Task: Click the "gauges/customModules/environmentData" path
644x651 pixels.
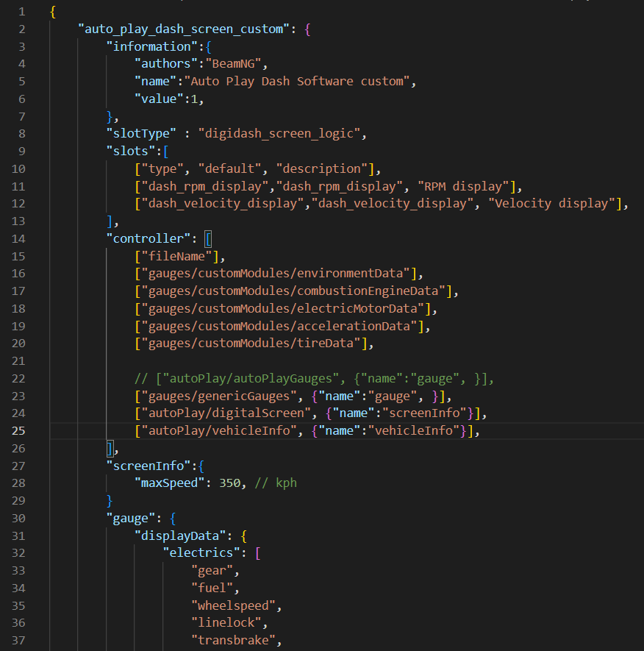Action: pyautogui.click(x=276, y=274)
